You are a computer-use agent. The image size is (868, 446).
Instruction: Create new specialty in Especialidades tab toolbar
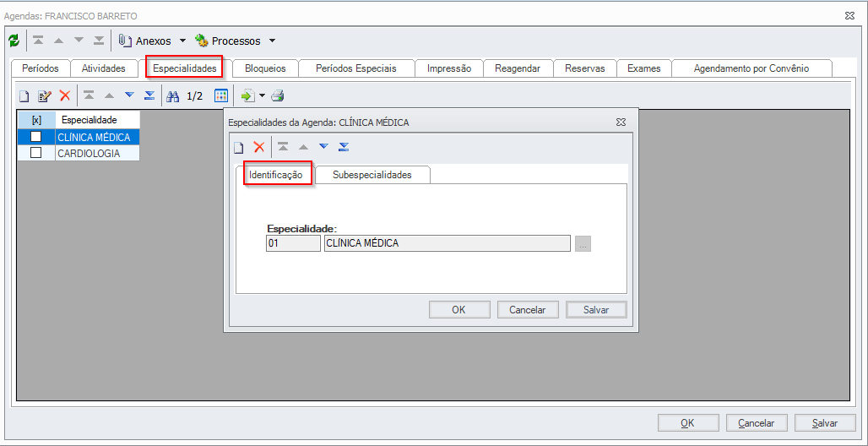pyautogui.click(x=24, y=96)
